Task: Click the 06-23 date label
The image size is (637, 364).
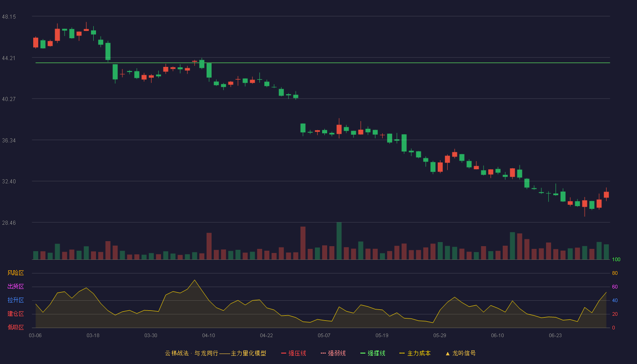Action: click(555, 335)
